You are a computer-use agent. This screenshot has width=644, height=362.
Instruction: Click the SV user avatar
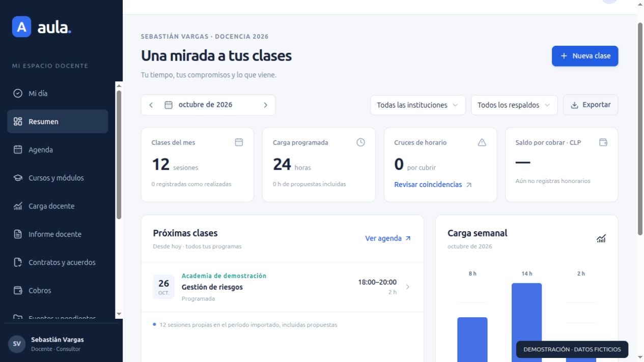(17, 344)
